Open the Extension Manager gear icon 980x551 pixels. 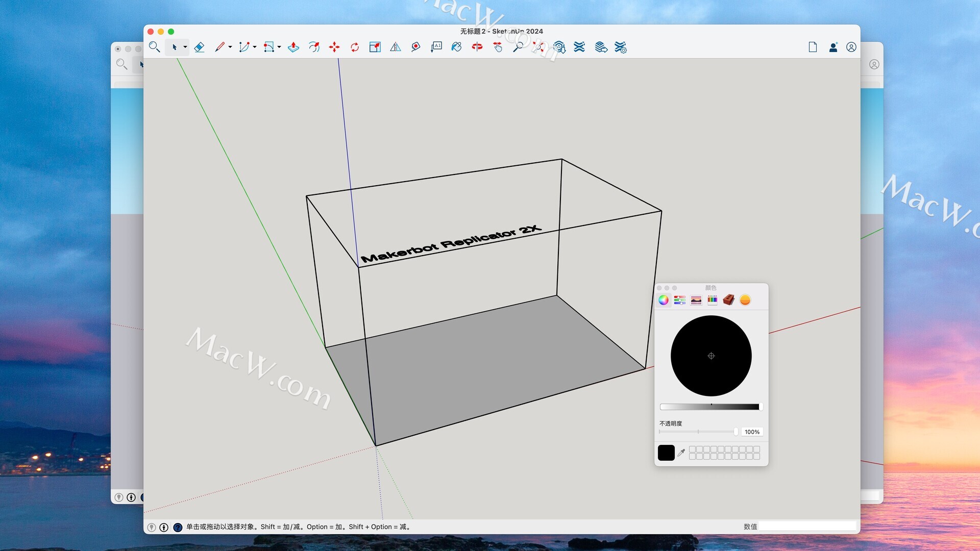[x=621, y=47]
